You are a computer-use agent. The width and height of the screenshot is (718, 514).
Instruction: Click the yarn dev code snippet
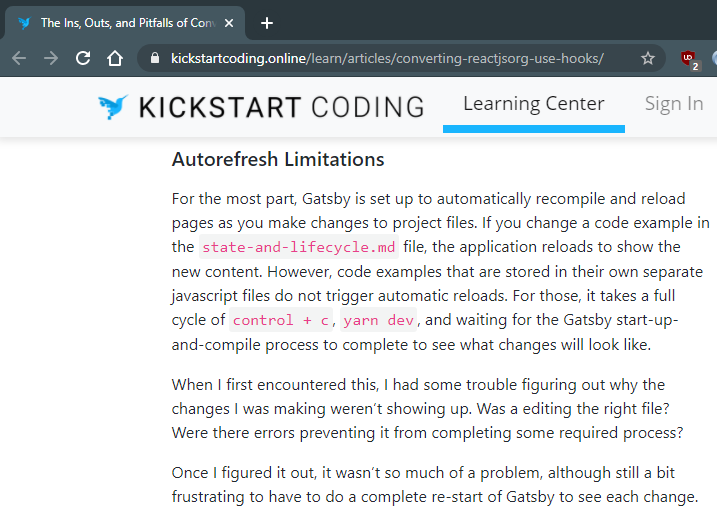[378, 320]
